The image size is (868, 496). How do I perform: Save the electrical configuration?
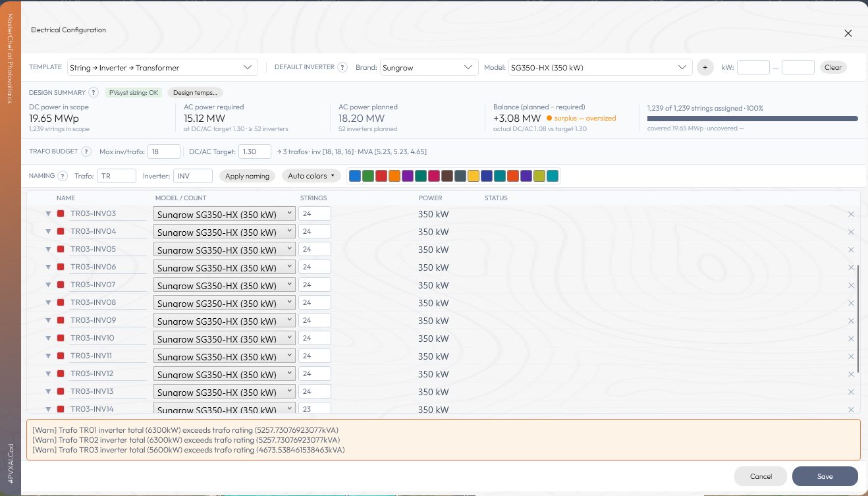pos(825,476)
